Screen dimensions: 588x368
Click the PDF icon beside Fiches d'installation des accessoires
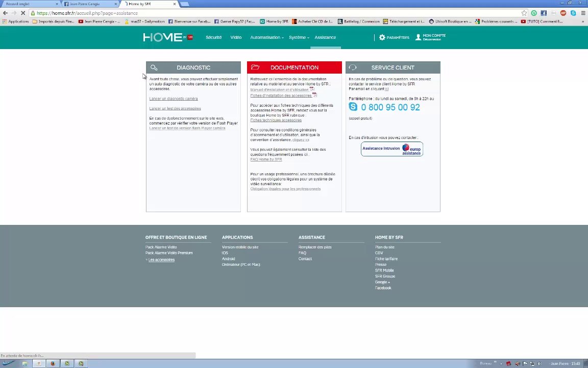click(314, 95)
